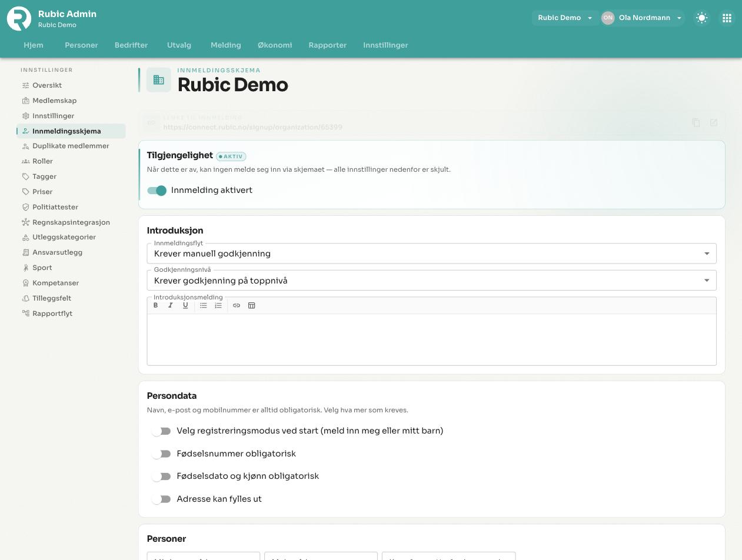Open Kompetanser in the sidebar
The image size is (742, 560).
pyautogui.click(x=55, y=283)
